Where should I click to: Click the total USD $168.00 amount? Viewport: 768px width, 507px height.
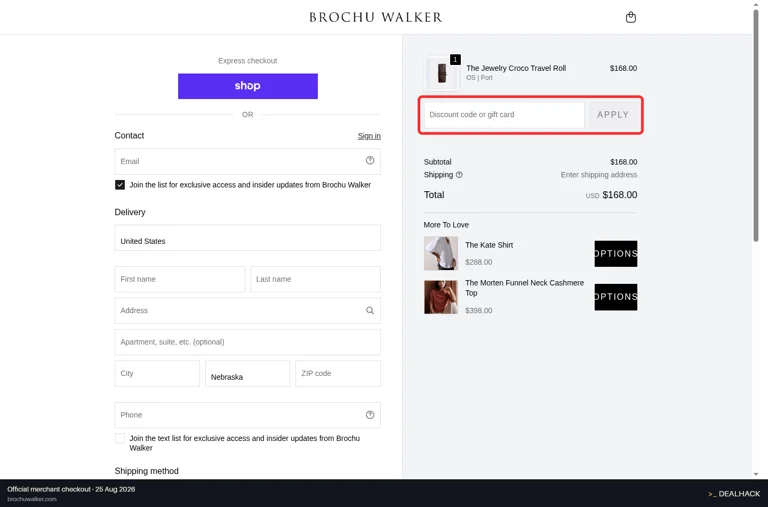coord(611,195)
